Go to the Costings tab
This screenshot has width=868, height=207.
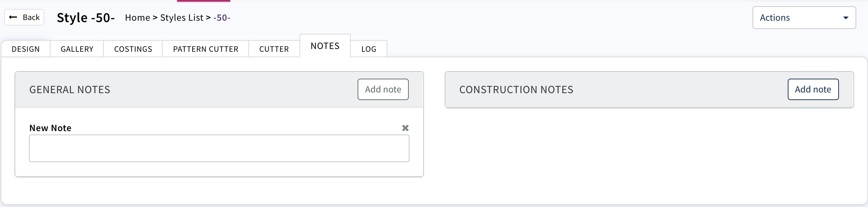(133, 49)
